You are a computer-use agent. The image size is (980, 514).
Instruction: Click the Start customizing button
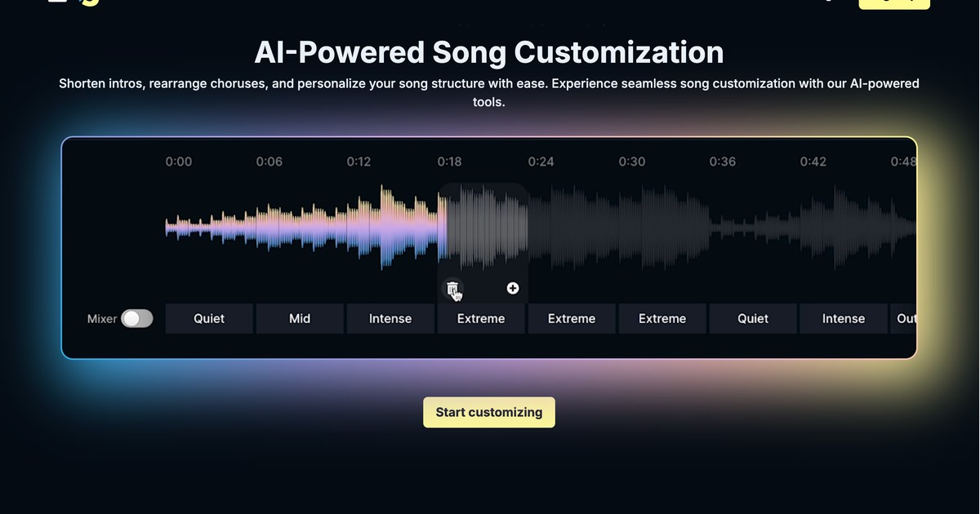(x=489, y=412)
